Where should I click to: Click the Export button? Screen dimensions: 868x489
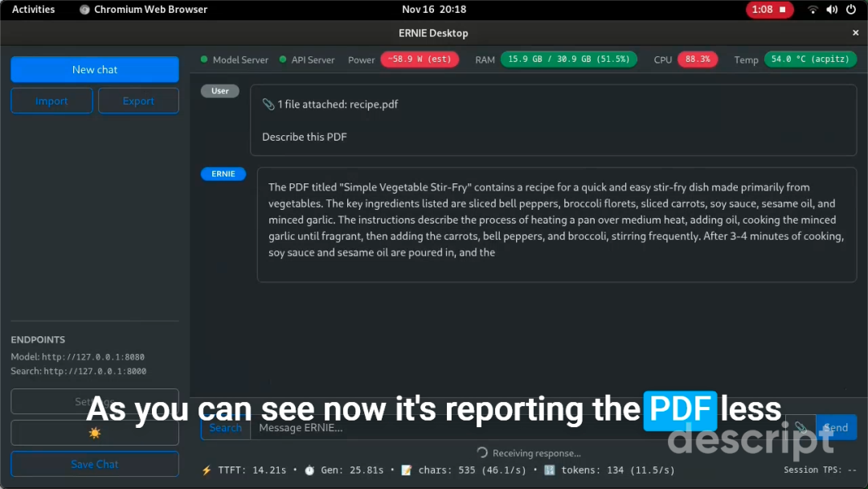138,101
